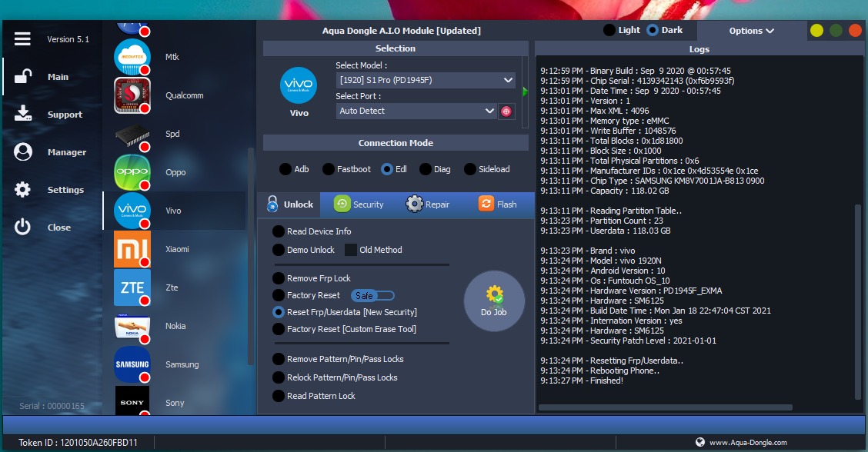
Task: Select the Oppo brand icon
Action: point(132,172)
